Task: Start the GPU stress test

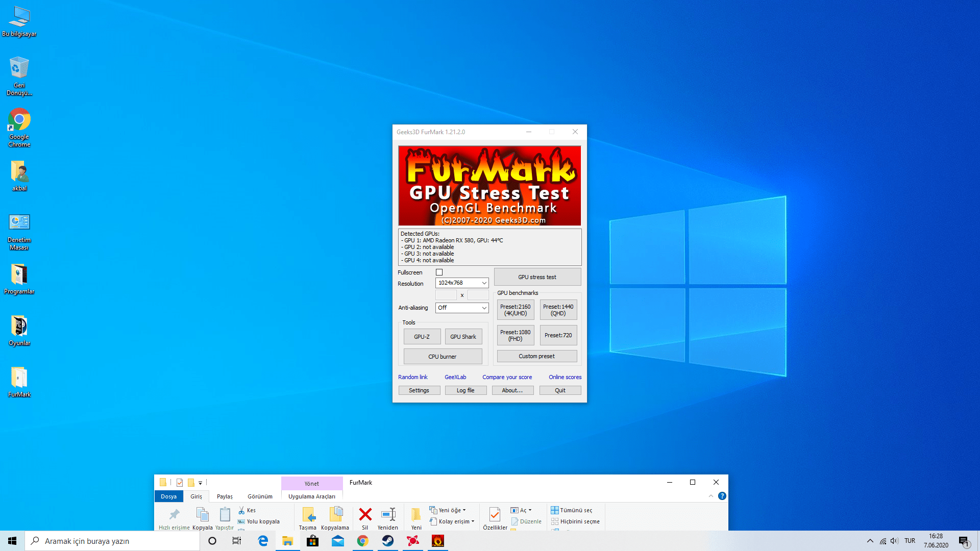Action: (x=537, y=277)
